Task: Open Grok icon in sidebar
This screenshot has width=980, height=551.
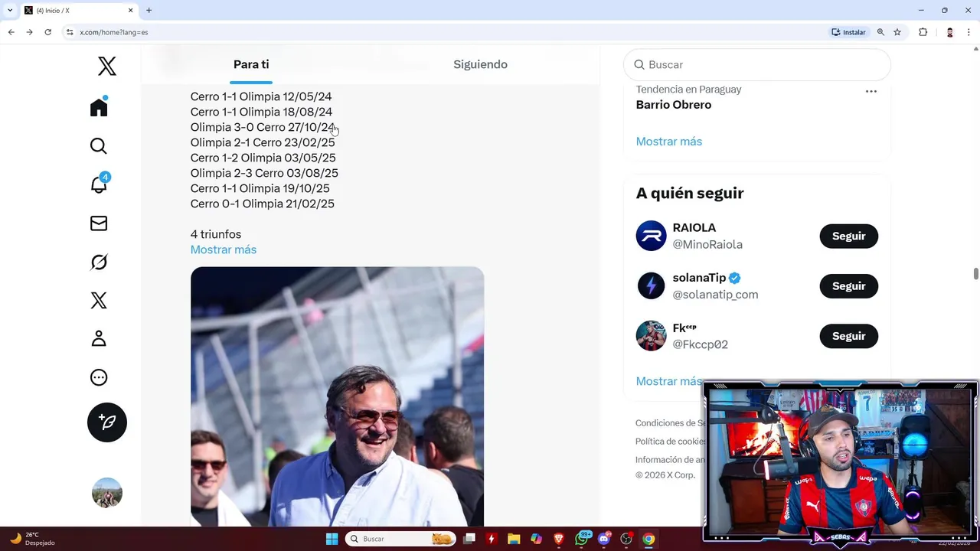Action: pyautogui.click(x=99, y=262)
